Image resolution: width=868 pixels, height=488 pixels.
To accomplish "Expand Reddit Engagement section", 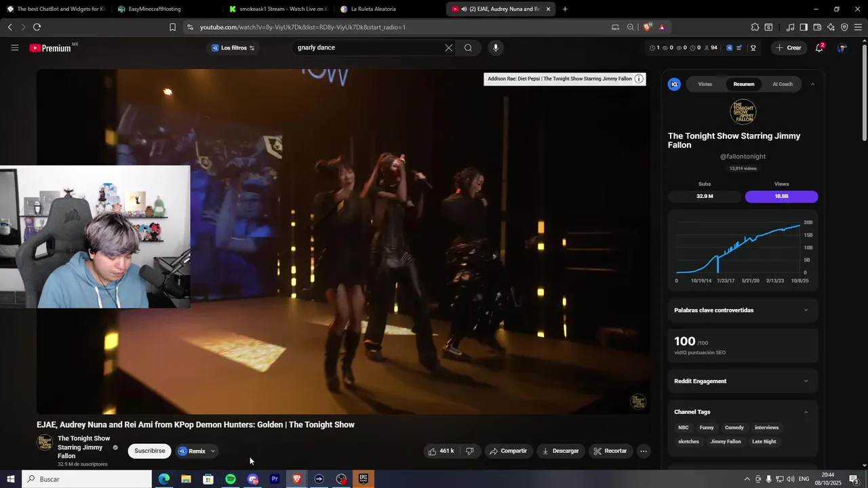I will coord(743,381).
